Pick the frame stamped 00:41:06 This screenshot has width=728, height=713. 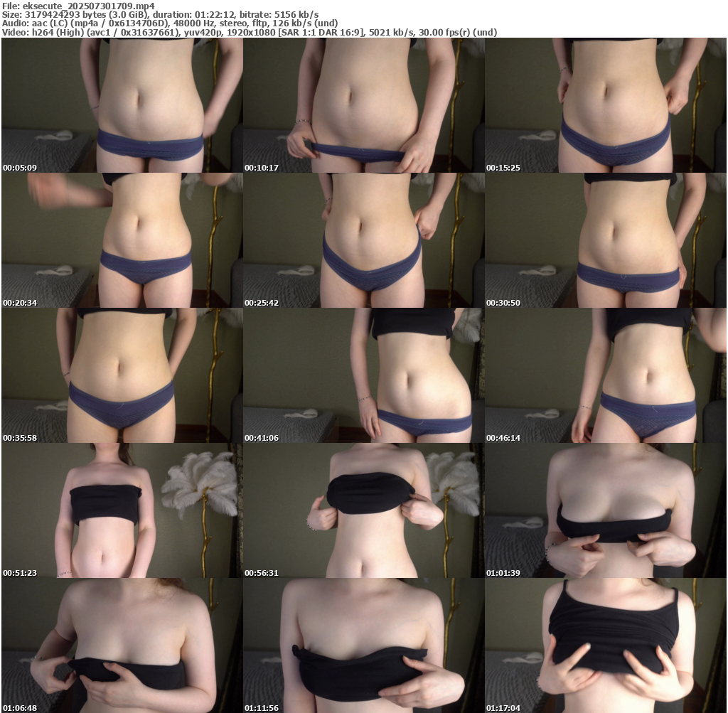(364, 375)
